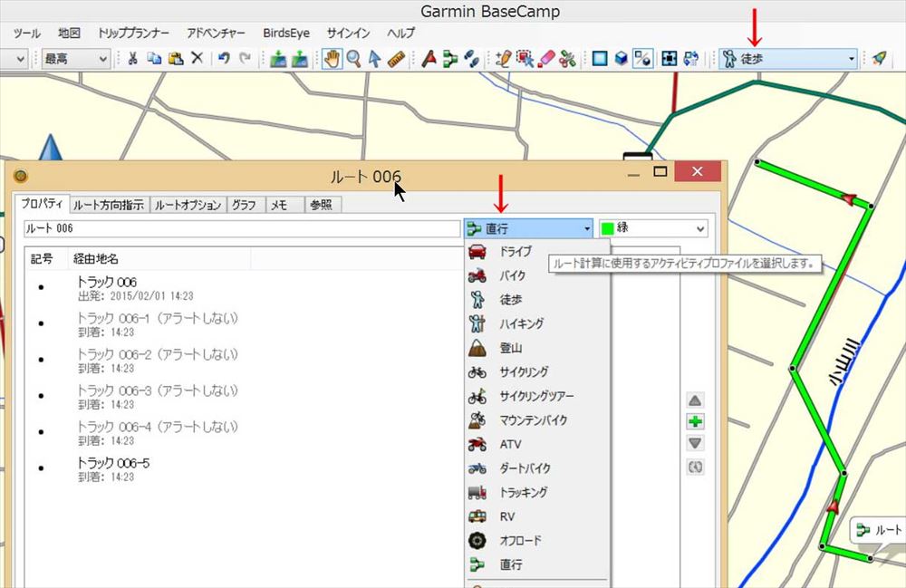Choose ダートバイク from activity list
The height and width of the screenshot is (588, 906).
tap(536, 468)
